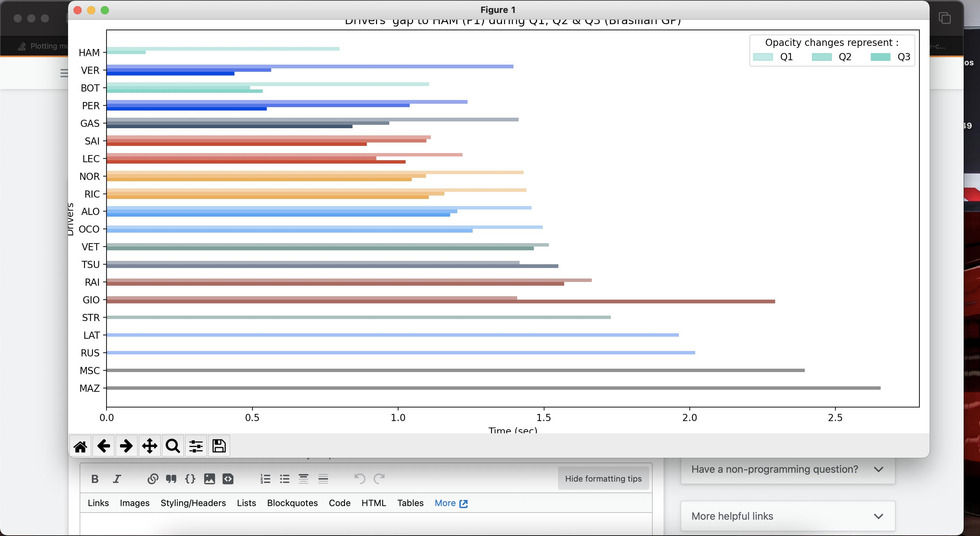Open the HTML formatting tip tab
Viewport: 980px width, 536px height.
coord(374,503)
